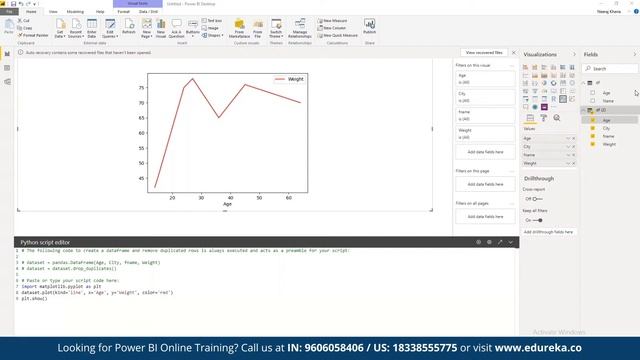Click the Get Data ribbon icon
The width and height of the screenshot is (640, 360).
click(x=60, y=28)
